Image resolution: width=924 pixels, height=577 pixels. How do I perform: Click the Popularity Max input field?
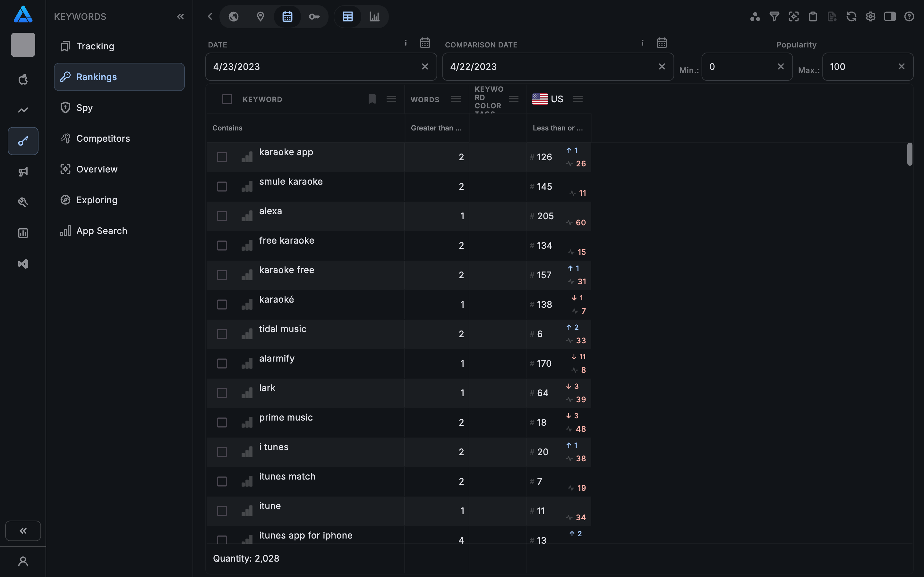[861, 66]
